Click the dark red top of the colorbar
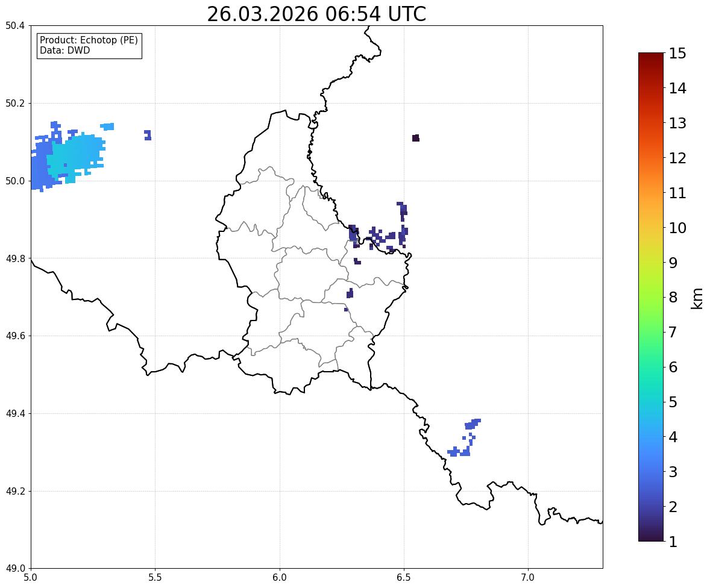This screenshot has height=588, width=710. pos(651,56)
